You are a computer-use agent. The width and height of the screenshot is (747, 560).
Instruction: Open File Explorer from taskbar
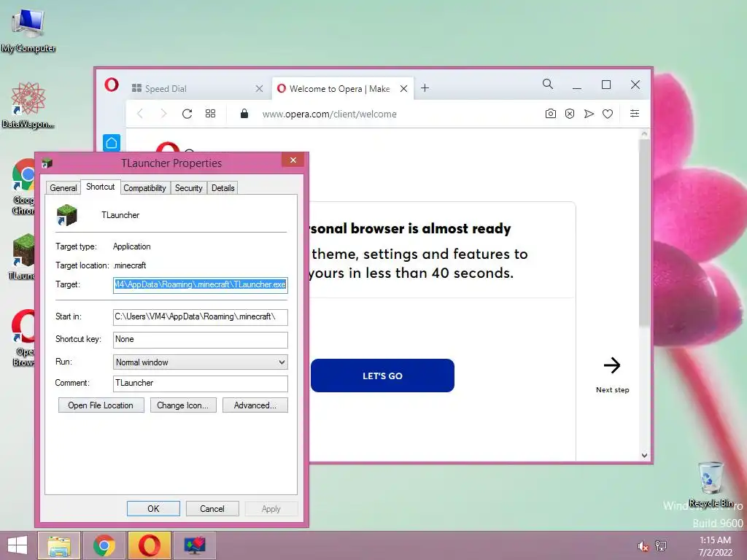pos(59,545)
